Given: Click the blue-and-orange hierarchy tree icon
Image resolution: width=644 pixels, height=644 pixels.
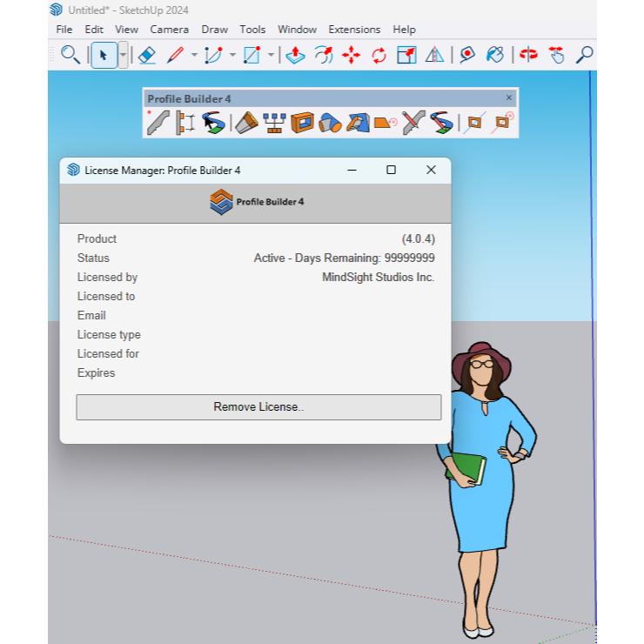Looking at the screenshot, I should coord(274,123).
